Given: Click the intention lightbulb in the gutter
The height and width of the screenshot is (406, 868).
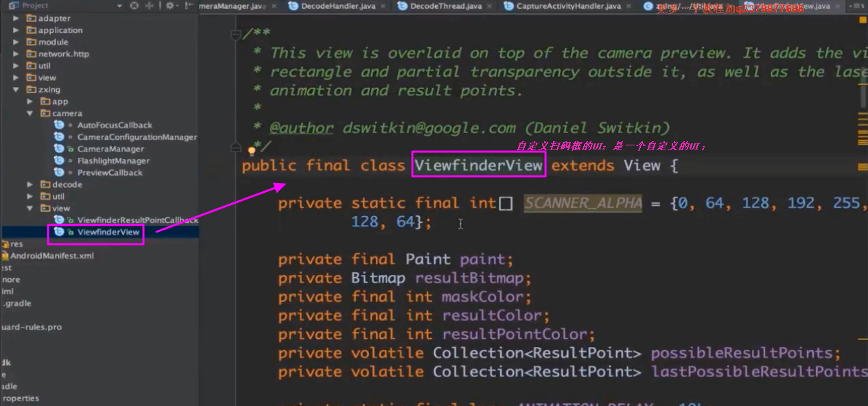Looking at the screenshot, I should point(252,150).
